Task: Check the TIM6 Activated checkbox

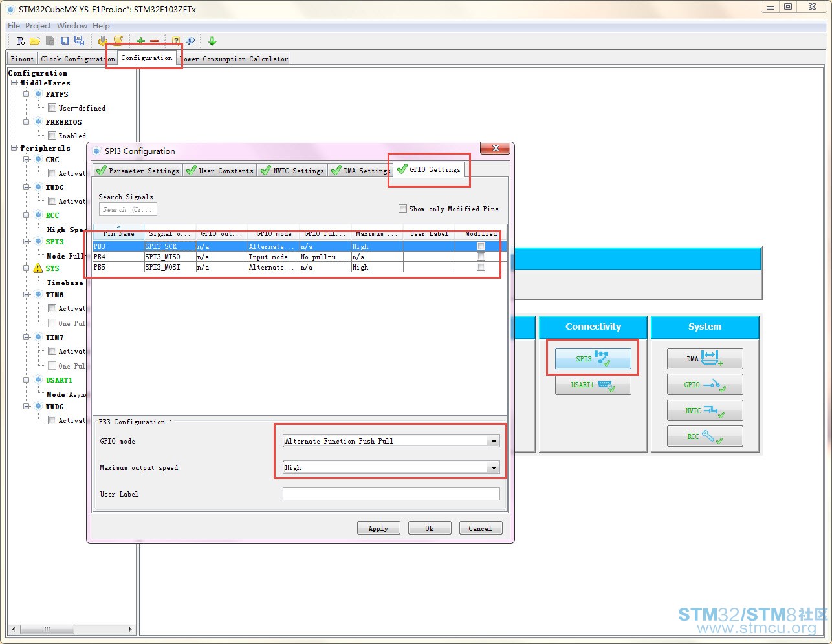Action: pyautogui.click(x=52, y=308)
